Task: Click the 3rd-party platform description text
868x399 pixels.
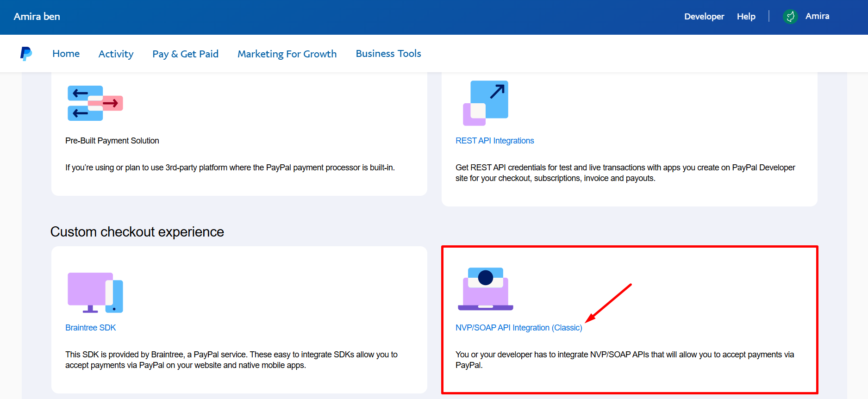Action: click(x=230, y=168)
